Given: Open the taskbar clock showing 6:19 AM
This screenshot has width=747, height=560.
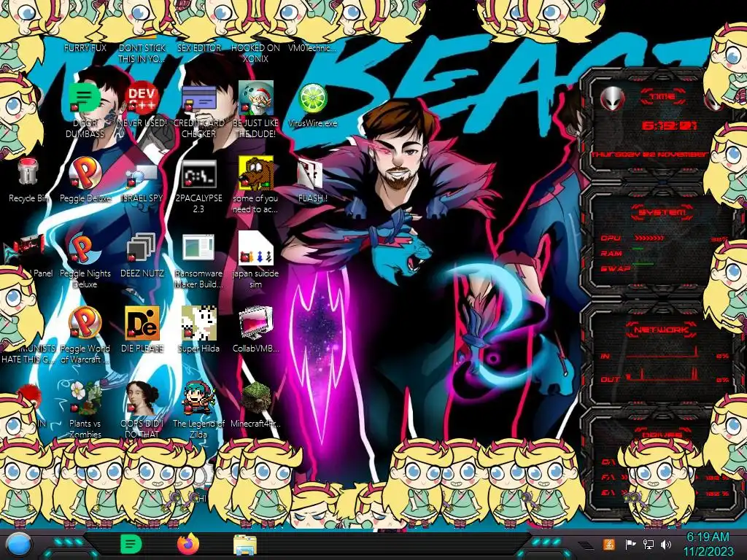Looking at the screenshot, I should coord(708,544).
